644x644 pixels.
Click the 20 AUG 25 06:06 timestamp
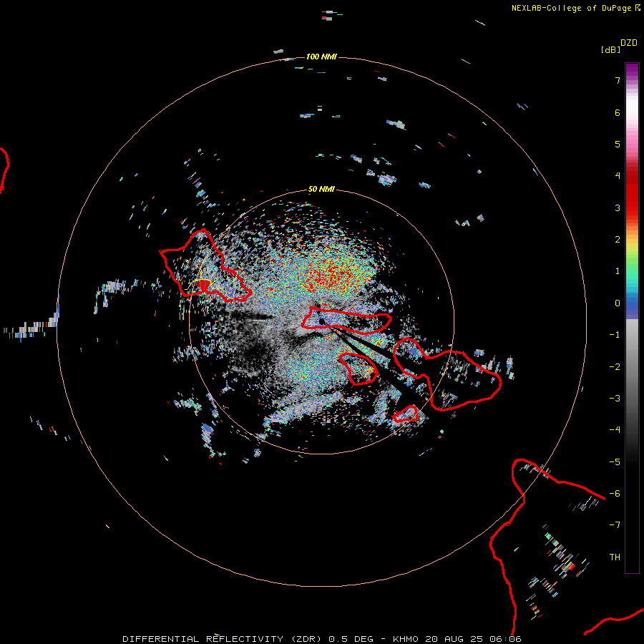click(473, 639)
